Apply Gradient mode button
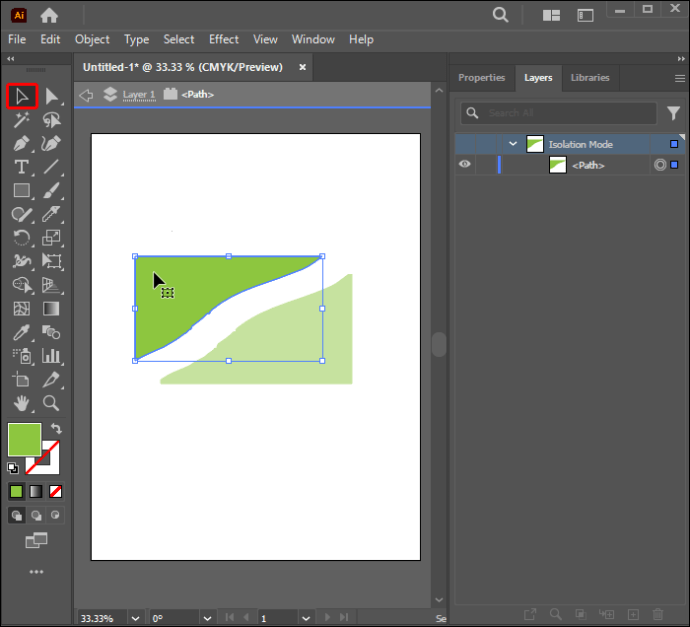The height and width of the screenshot is (627, 690). 36,491
